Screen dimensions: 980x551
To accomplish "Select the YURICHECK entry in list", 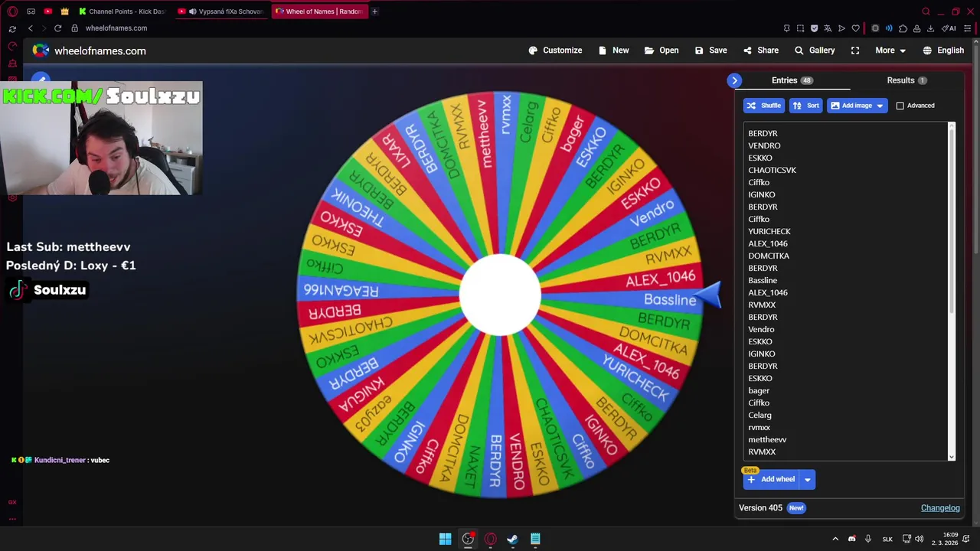I will (x=769, y=231).
